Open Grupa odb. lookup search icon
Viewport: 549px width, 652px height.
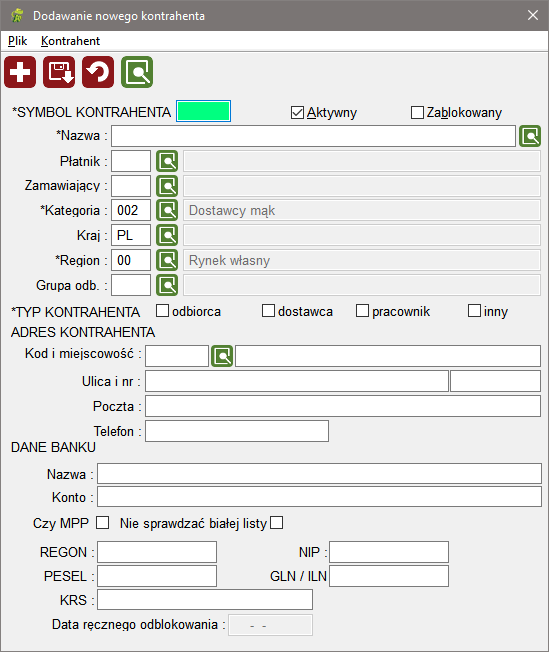click(167, 285)
